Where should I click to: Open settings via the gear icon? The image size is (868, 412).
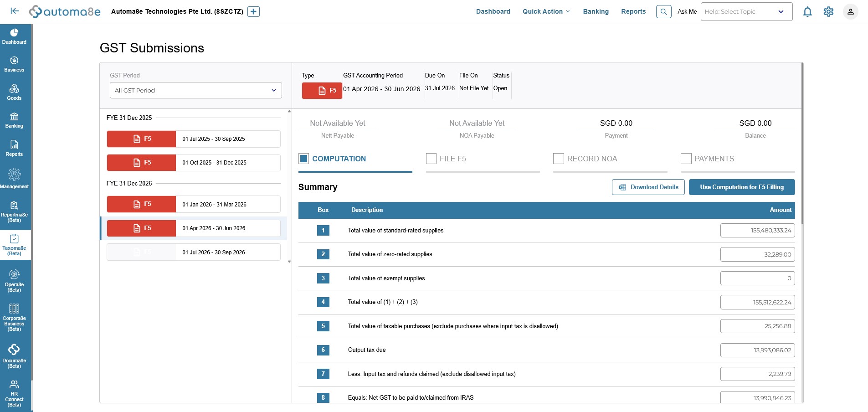[828, 11]
